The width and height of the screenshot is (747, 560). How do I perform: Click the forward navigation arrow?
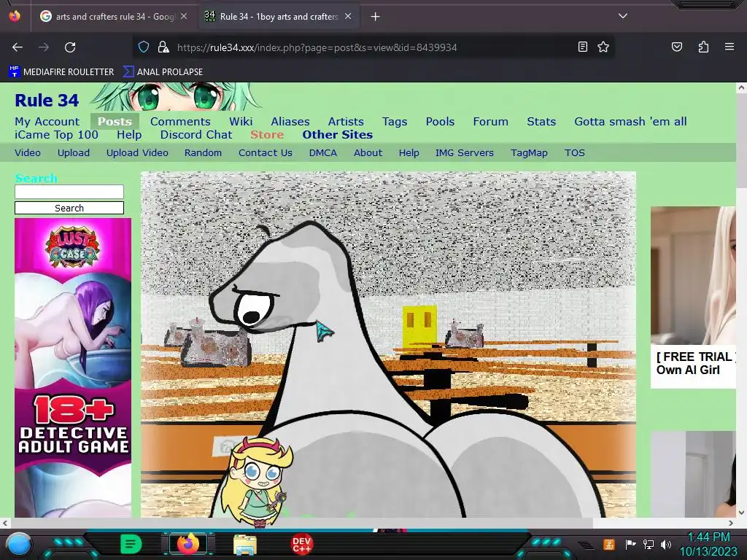tap(44, 47)
